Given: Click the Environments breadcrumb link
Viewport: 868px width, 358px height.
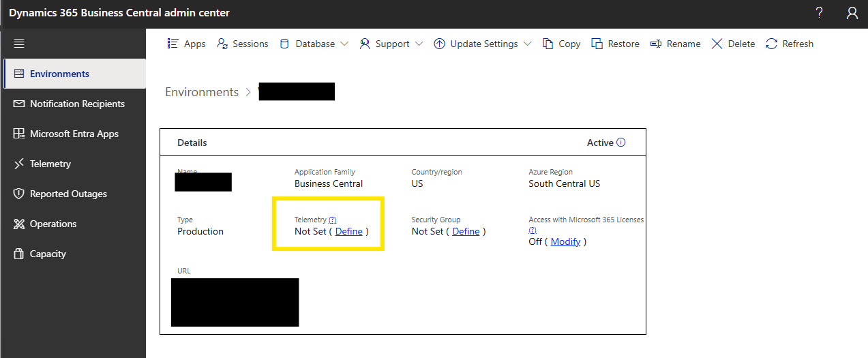Looking at the screenshot, I should 202,92.
